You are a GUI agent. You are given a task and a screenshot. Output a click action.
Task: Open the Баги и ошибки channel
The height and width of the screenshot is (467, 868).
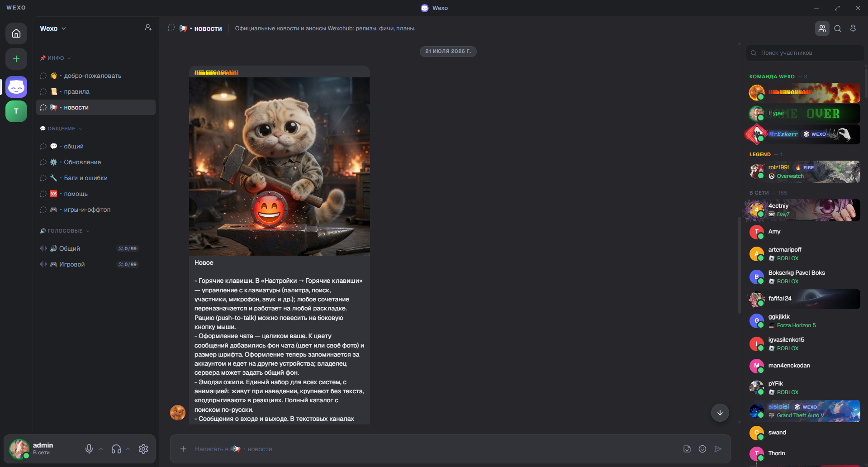click(x=96, y=178)
